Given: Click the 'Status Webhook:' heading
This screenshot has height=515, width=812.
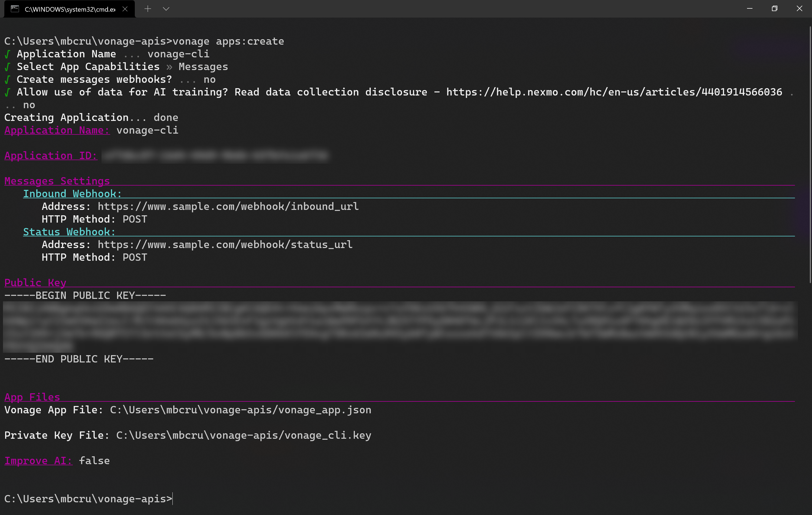Looking at the screenshot, I should click(x=69, y=232).
